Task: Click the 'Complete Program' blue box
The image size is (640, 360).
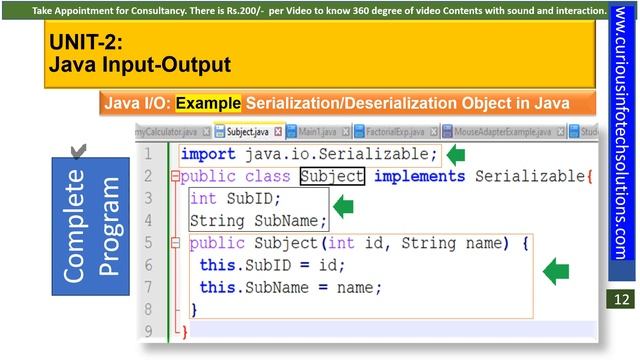Action: pyautogui.click(x=91, y=227)
